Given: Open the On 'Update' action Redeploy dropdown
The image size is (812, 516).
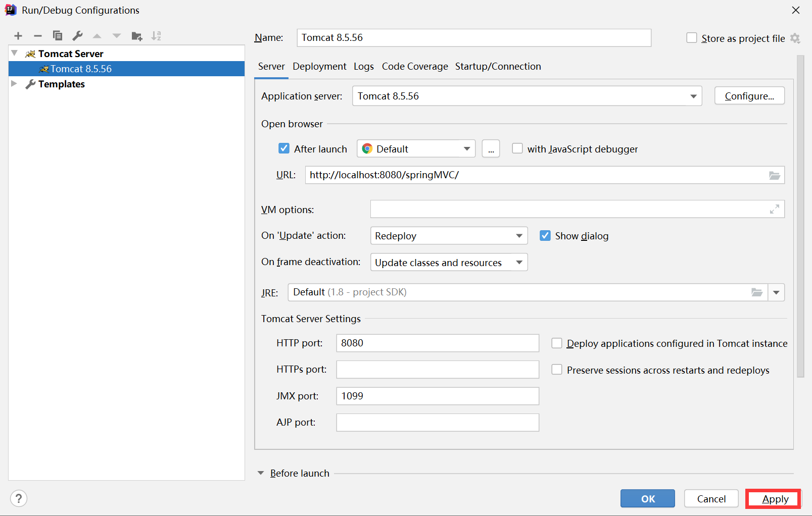Looking at the screenshot, I should (449, 236).
